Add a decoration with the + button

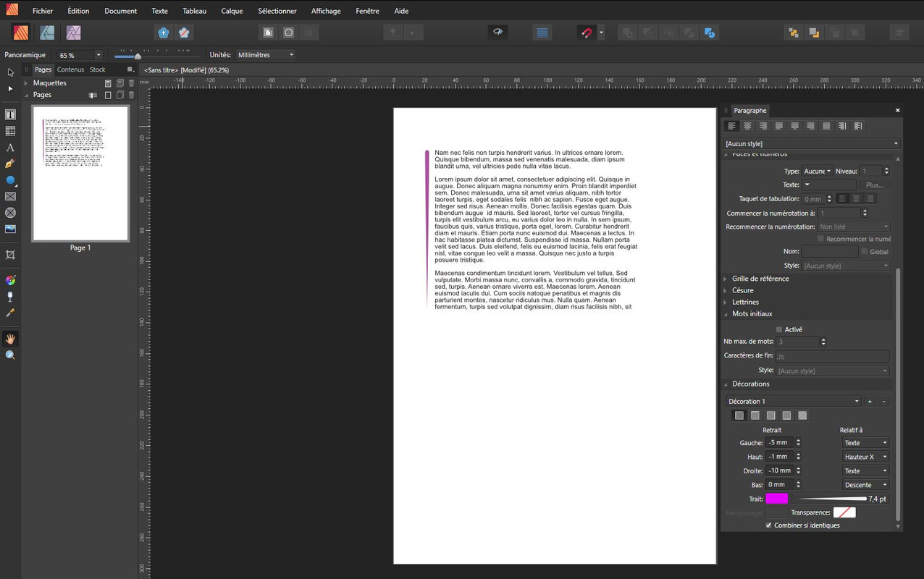point(870,401)
